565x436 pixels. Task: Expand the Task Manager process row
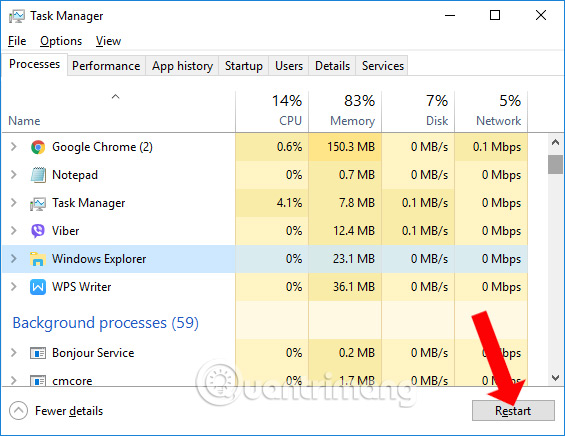click(x=14, y=203)
